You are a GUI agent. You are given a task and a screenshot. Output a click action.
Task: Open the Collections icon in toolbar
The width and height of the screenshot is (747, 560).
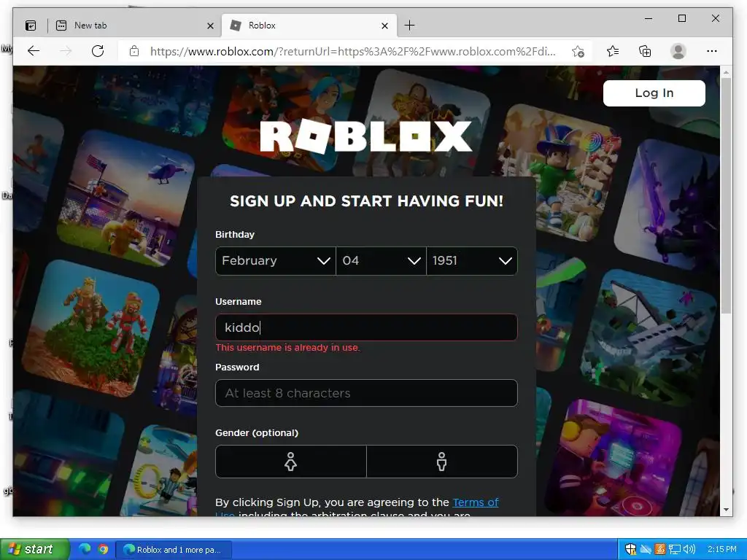645,51
